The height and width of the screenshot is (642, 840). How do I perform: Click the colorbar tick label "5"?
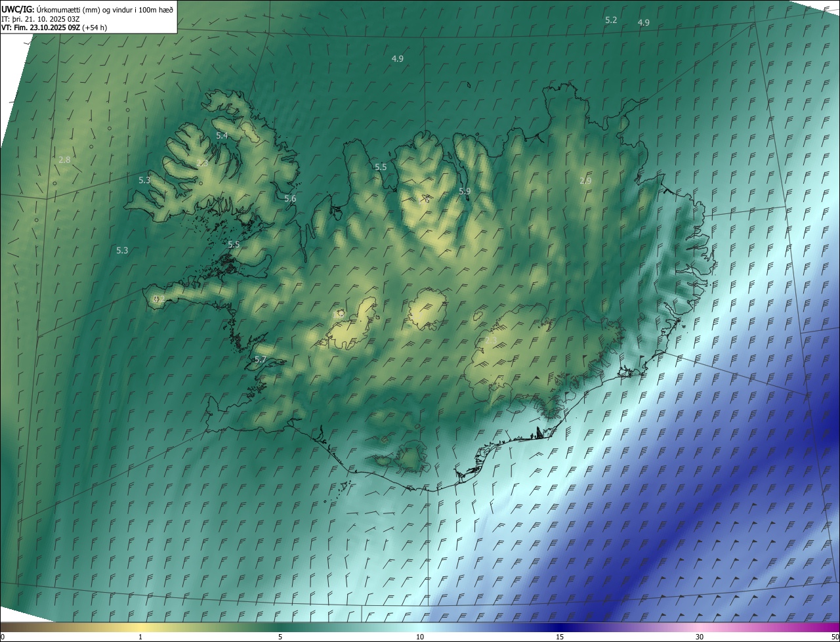pyautogui.click(x=280, y=637)
